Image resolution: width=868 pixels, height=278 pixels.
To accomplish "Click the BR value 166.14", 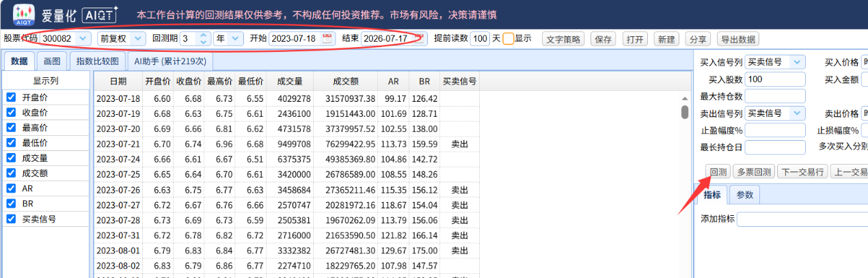I will tap(424, 236).
